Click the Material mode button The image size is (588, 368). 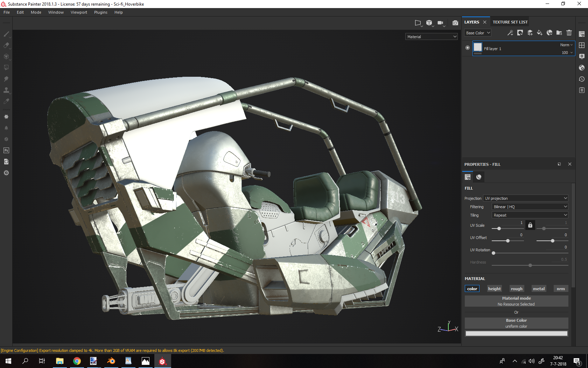516,301
